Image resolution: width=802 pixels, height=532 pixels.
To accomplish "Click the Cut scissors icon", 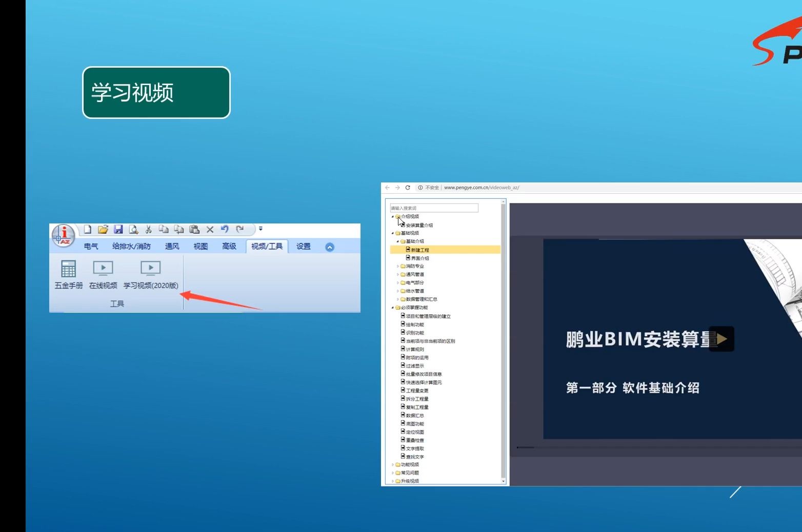I will 148,230.
